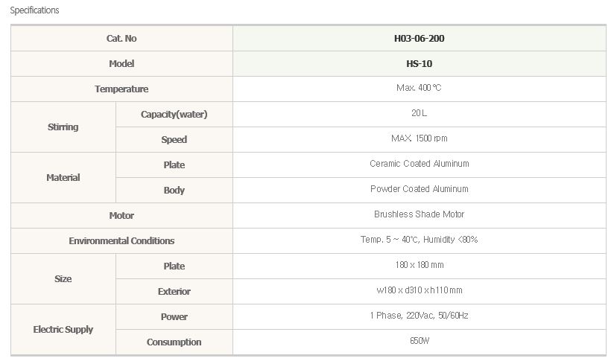The height and width of the screenshot is (364, 614).
Task: Click the Brushless Shade Motor value
Action: [x=419, y=214]
